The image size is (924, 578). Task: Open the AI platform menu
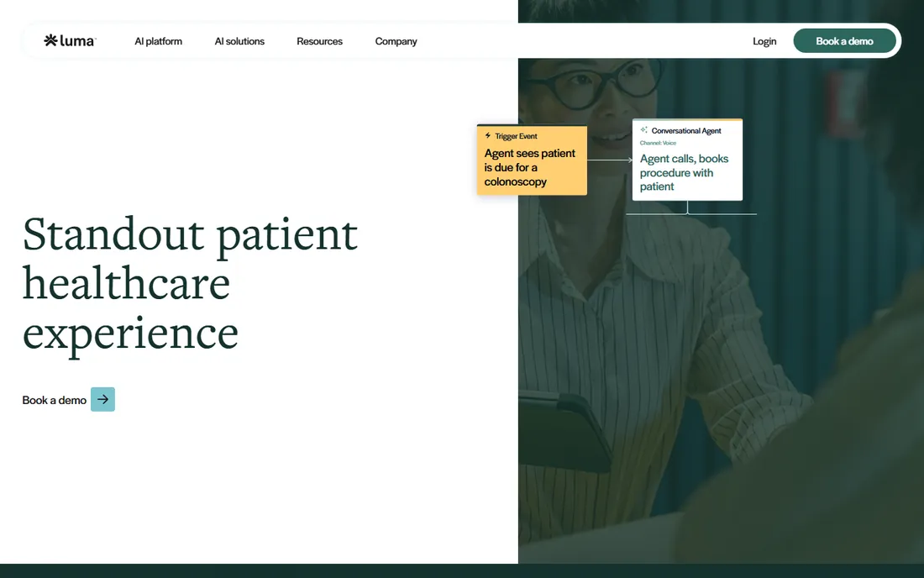(x=158, y=41)
